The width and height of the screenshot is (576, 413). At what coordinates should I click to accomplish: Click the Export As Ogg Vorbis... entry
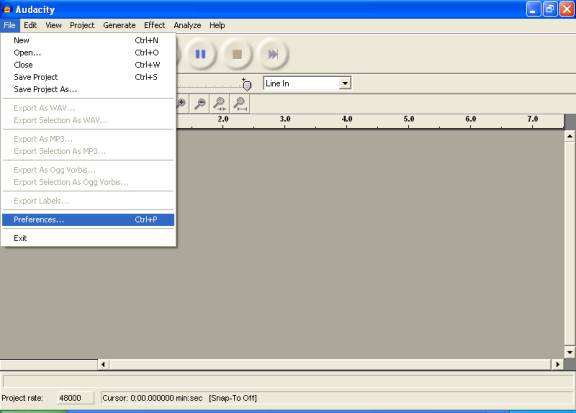tap(88, 170)
